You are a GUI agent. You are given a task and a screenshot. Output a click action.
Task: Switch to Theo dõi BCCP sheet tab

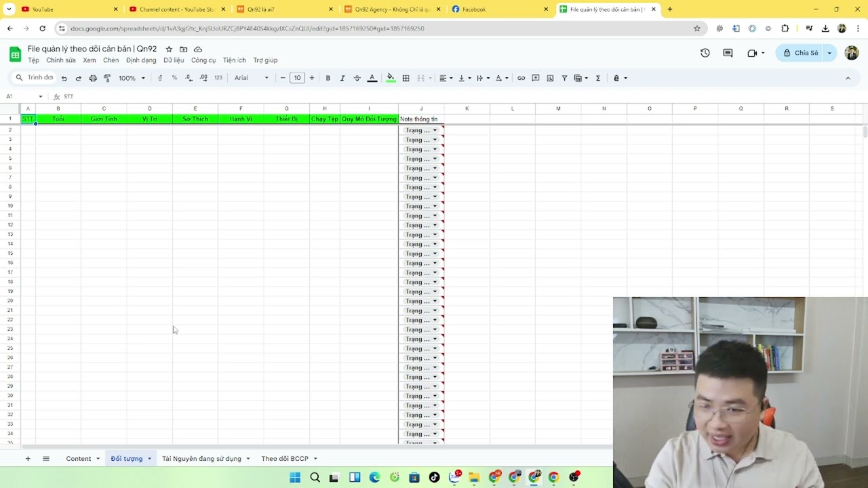tap(284, 459)
